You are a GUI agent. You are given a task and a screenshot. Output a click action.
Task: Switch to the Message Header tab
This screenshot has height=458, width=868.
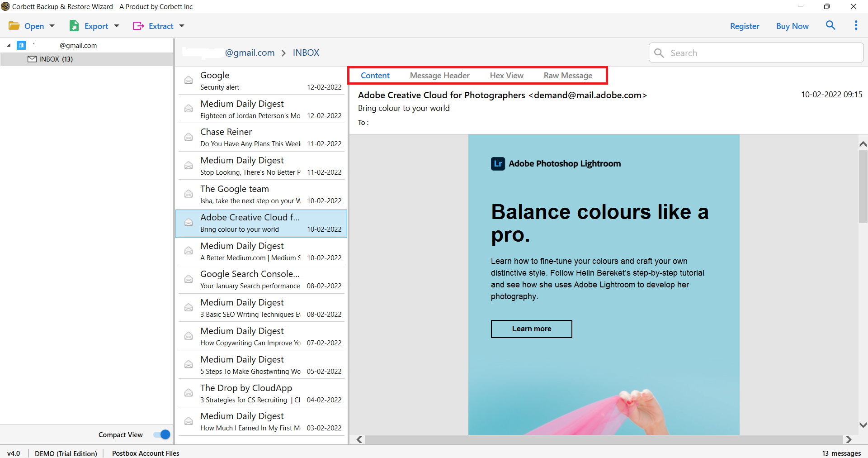point(439,76)
